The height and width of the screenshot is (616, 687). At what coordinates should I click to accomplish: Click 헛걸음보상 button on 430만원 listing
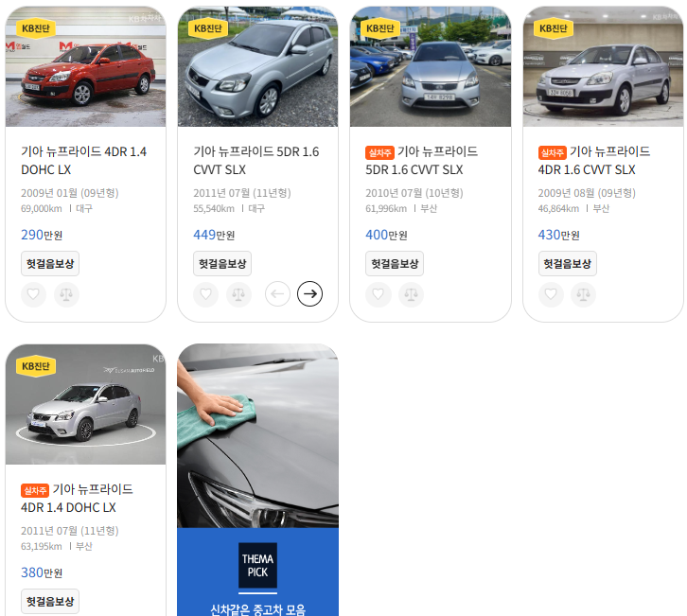coord(568,264)
